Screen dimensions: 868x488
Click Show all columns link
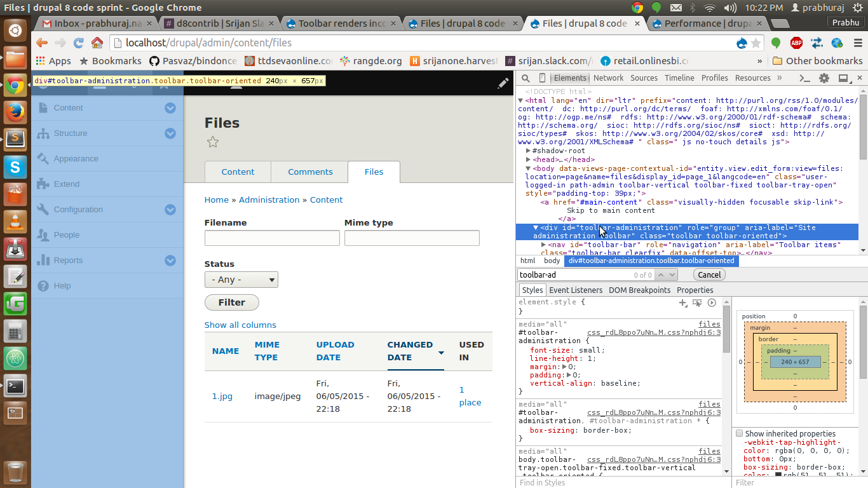pyautogui.click(x=240, y=325)
